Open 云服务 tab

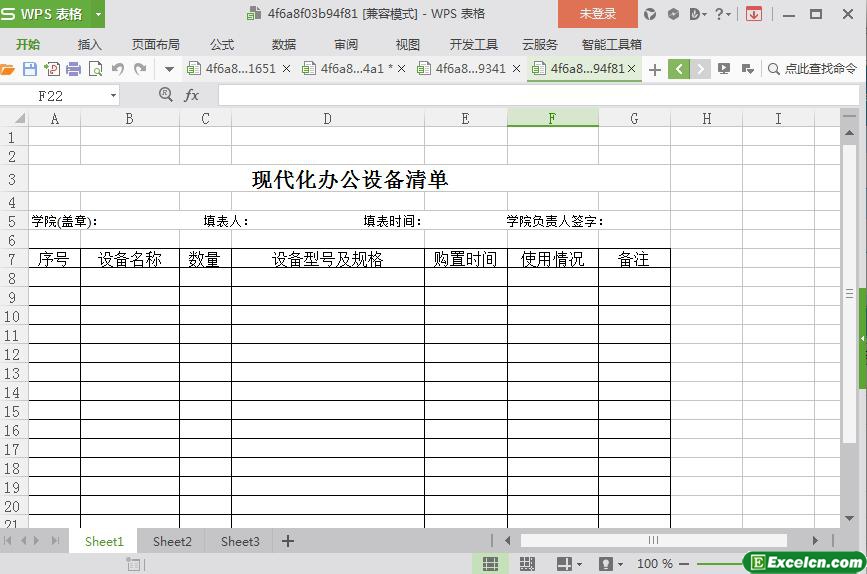tap(540, 44)
